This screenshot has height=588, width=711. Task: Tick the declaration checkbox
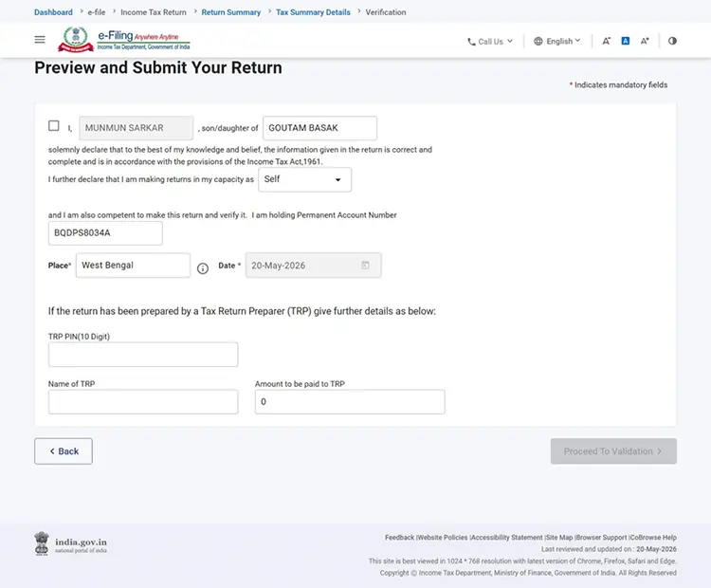[53, 126]
